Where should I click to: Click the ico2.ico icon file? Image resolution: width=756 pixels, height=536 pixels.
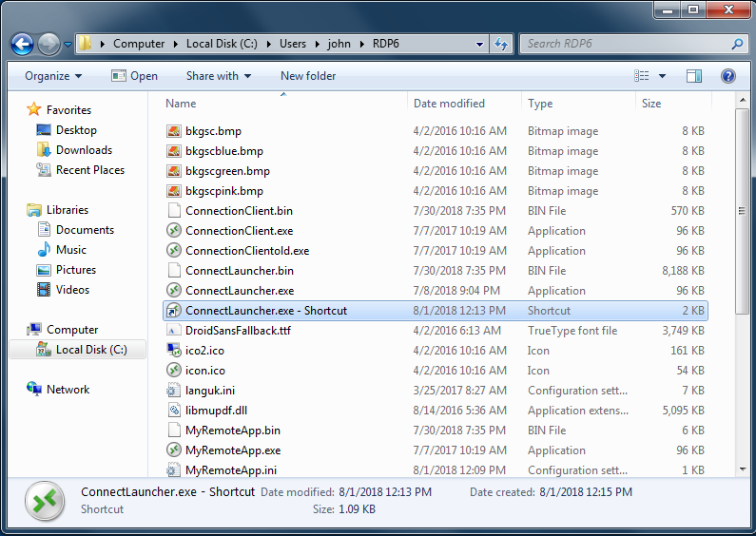[x=173, y=351]
